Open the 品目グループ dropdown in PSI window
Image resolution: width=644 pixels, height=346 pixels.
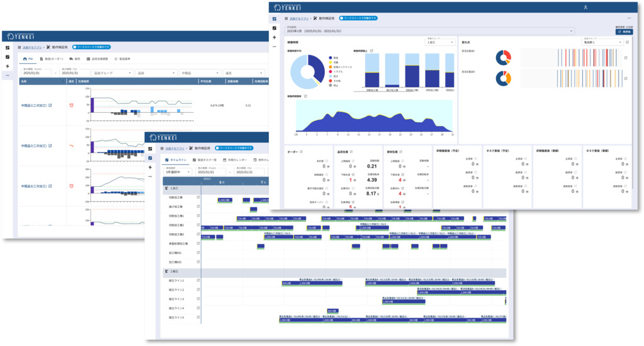(x=112, y=73)
